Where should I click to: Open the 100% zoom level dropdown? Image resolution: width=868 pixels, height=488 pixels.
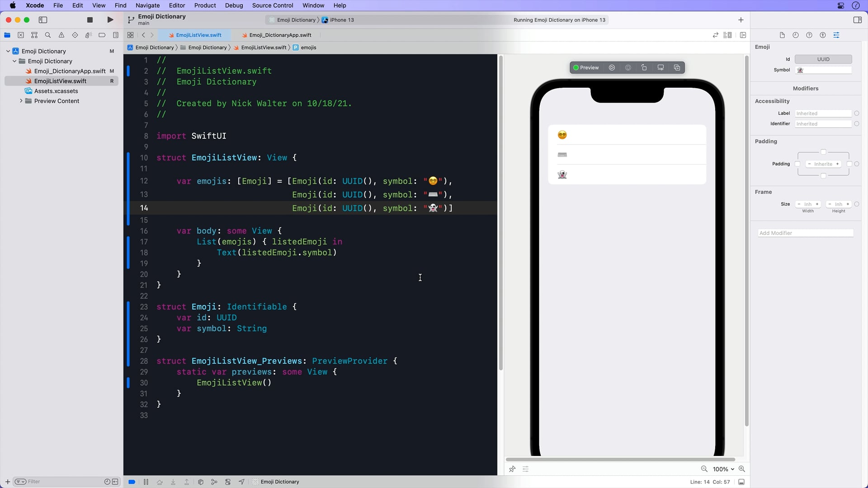pos(723,469)
